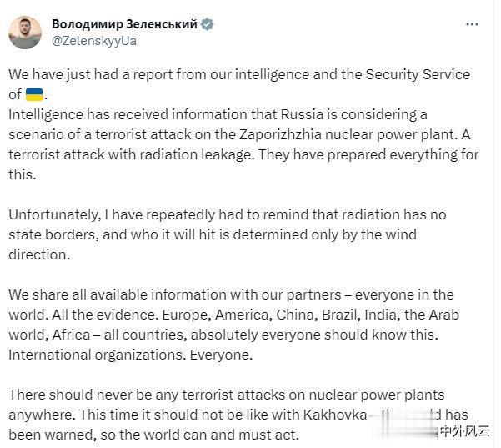The height and width of the screenshot is (448, 501).
Task: Click the word China in the country list
Action: pyautogui.click(x=297, y=315)
